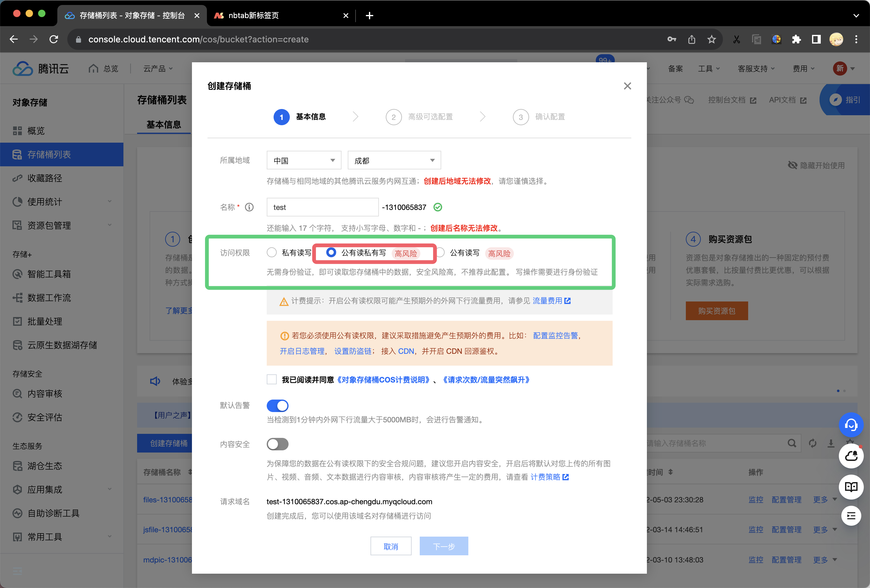
Task: Click the refresh bucket list icon
Action: coord(812,443)
